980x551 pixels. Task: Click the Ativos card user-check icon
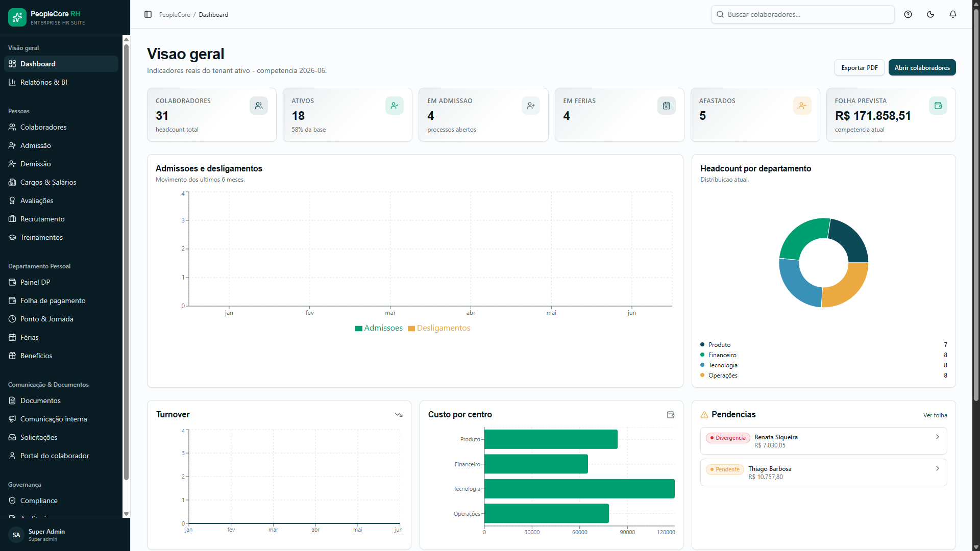(395, 106)
